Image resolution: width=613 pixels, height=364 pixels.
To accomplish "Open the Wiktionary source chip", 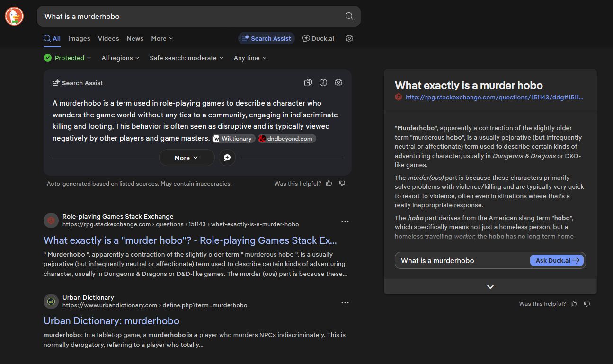I will pyautogui.click(x=233, y=139).
